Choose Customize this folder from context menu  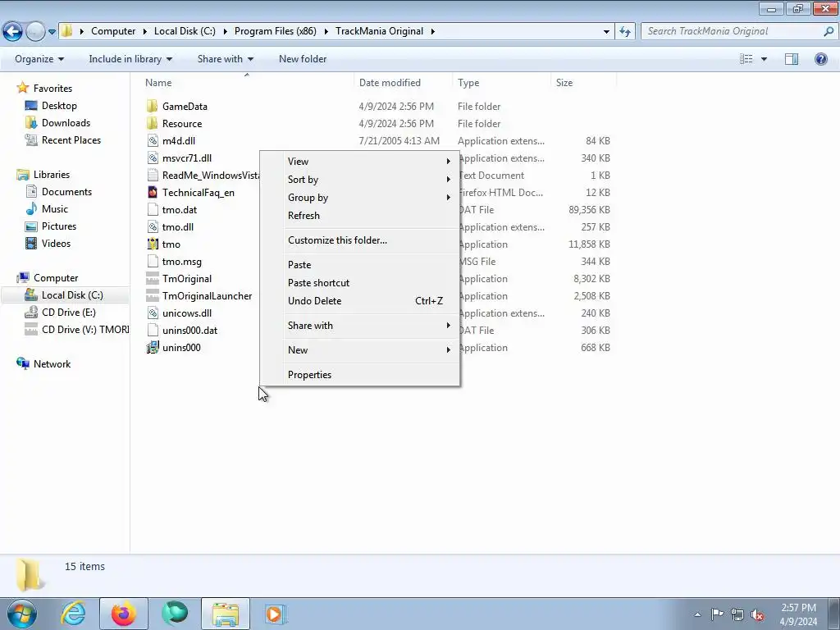(370, 240)
